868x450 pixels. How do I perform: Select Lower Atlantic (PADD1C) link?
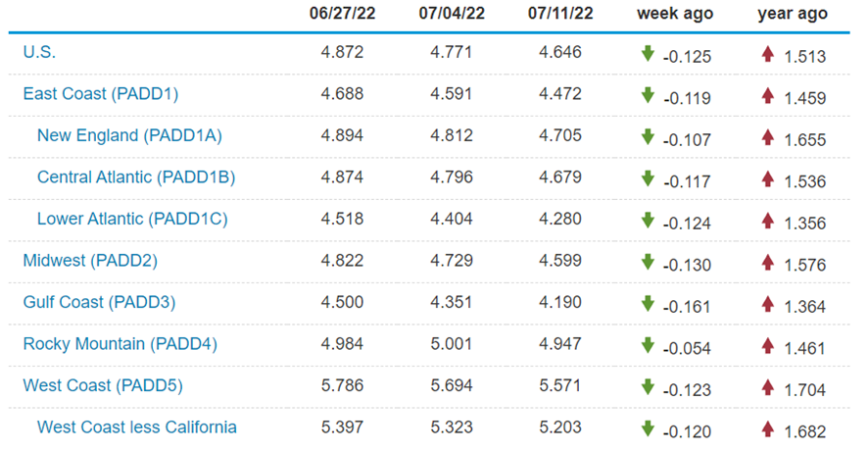[132, 219]
